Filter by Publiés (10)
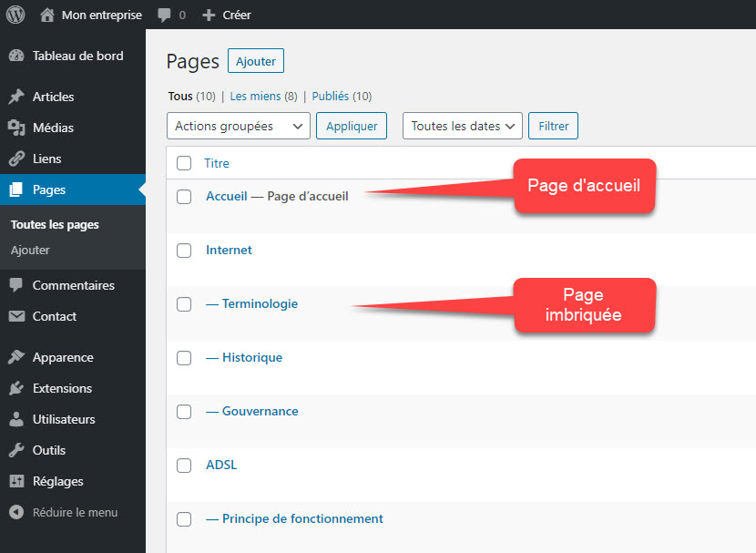Viewport: 756px width, 553px height. (342, 96)
